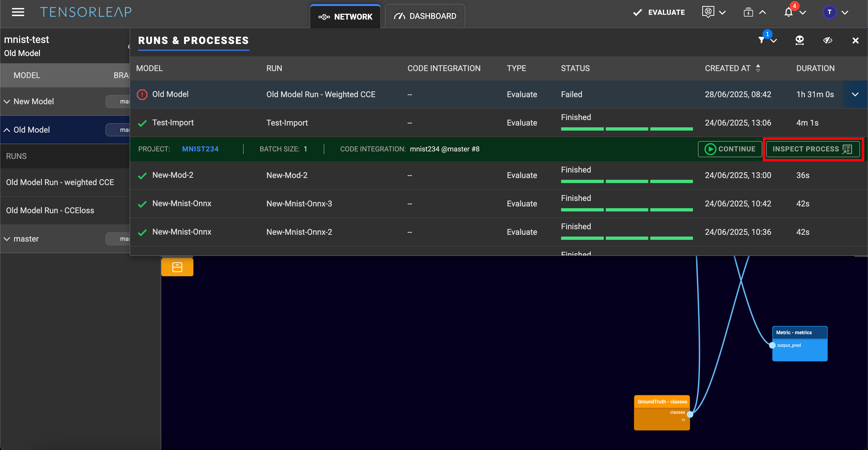Click the yellow dataset node icon

pos(177,267)
